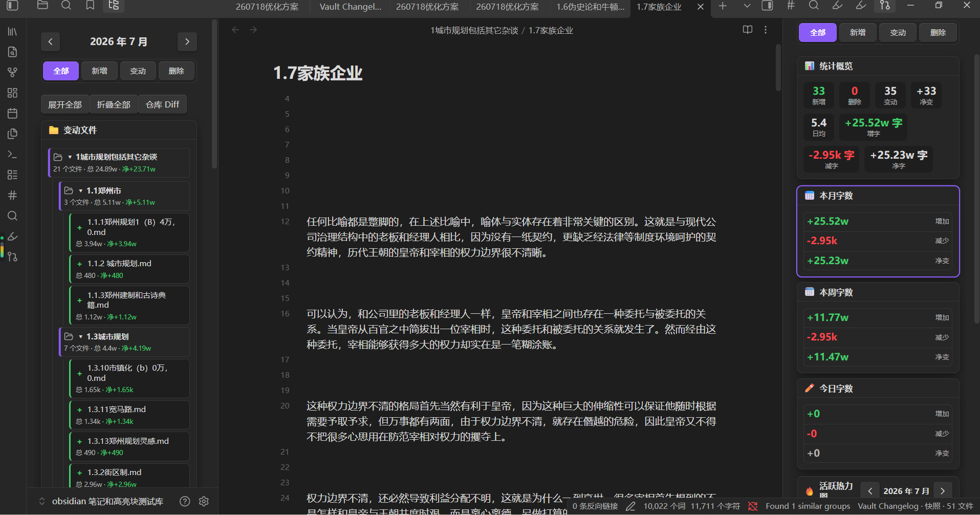980x515 pixels.
Task: Click the 仓库 Diff button
Action: (x=162, y=104)
